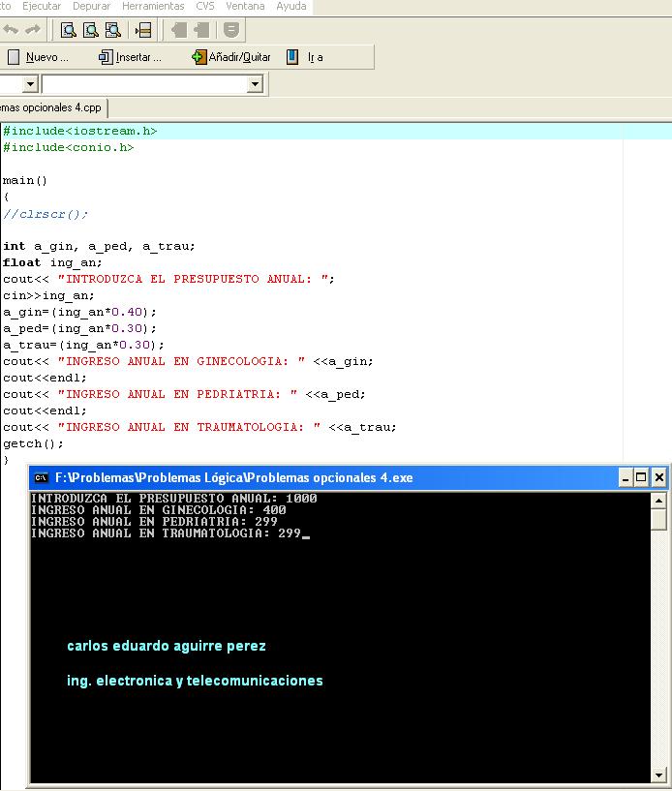This screenshot has height=791, width=672.
Task: Open the Go to line toolbar icon
Action: click(x=143, y=30)
